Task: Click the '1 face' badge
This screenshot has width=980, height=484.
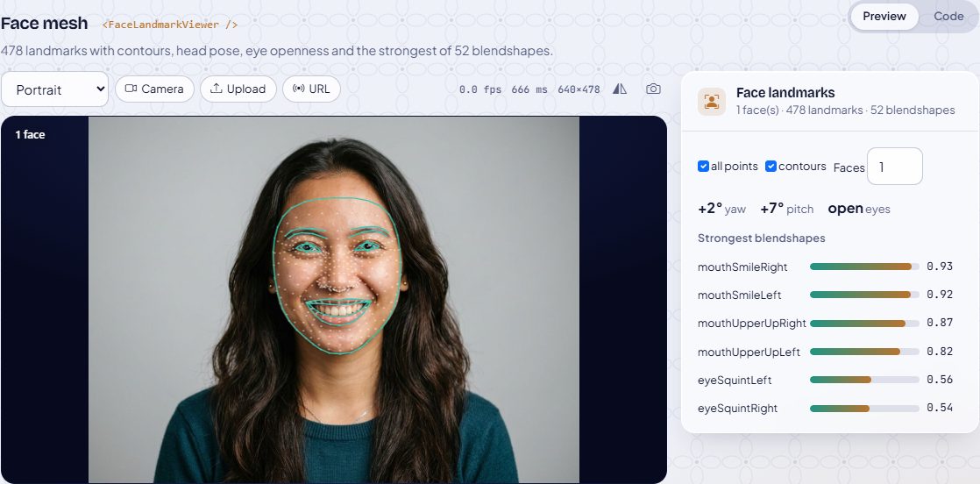Action: [x=30, y=134]
